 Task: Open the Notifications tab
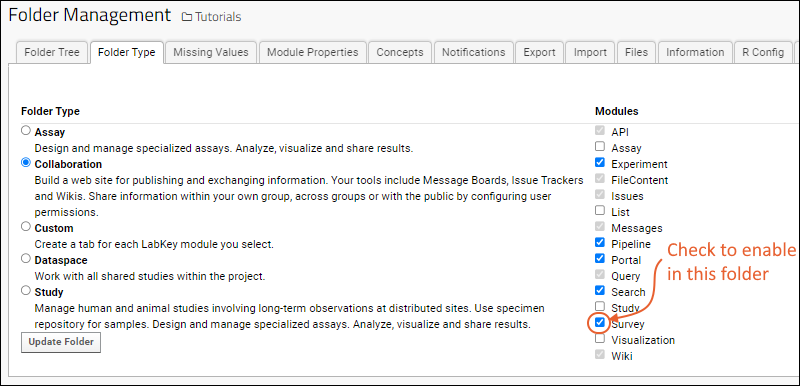(x=473, y=53)
